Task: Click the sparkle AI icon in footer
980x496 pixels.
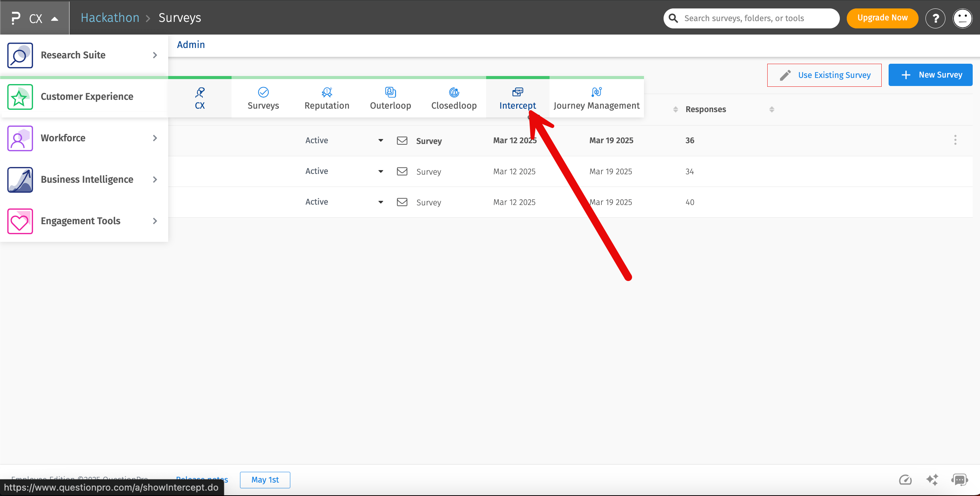Action: (932, 479)
